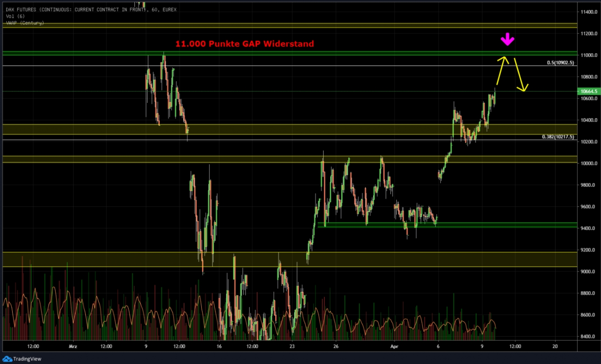Click the 'Apr' date label on time axis

395,347
